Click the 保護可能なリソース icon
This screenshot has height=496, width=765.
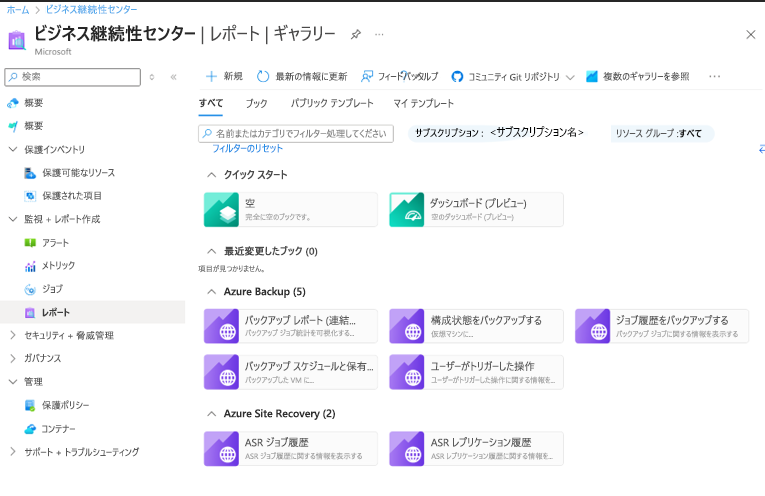pyautogui.click(x=30, y=173)
